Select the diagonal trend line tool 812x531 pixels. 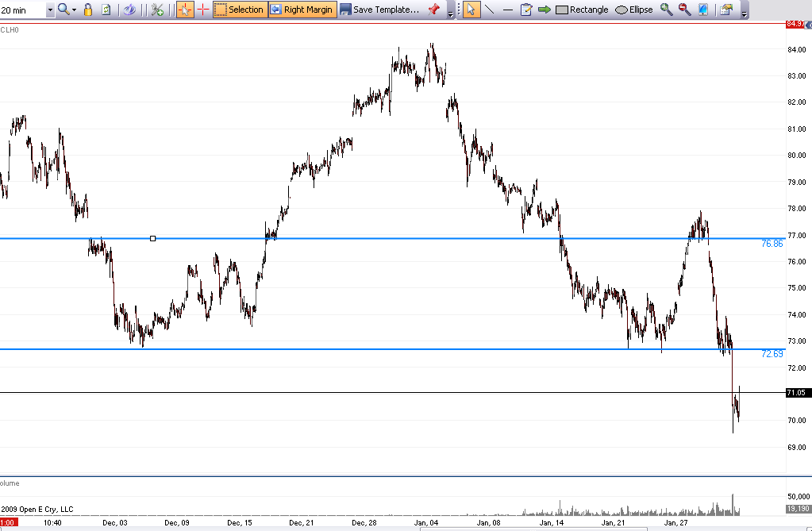tap(490, 10)
